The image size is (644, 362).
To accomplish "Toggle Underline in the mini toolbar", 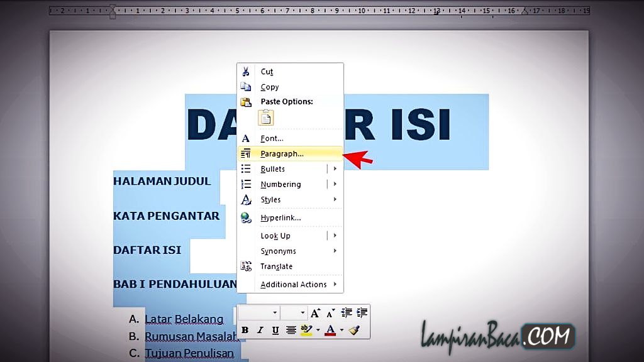I will tap(275, 331).
